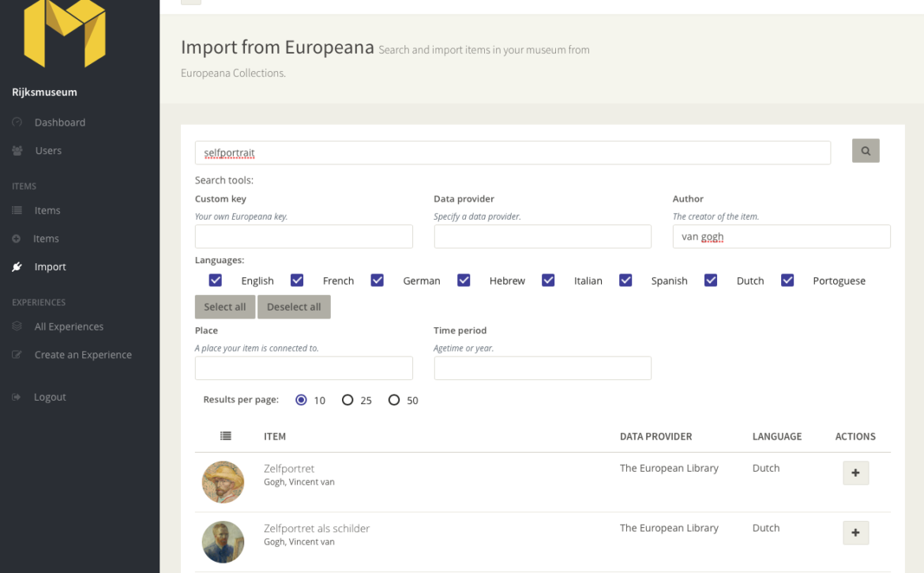The image size is (924, 573).
Task: Focus the Custom key input
Action: (x=304, y=236)
